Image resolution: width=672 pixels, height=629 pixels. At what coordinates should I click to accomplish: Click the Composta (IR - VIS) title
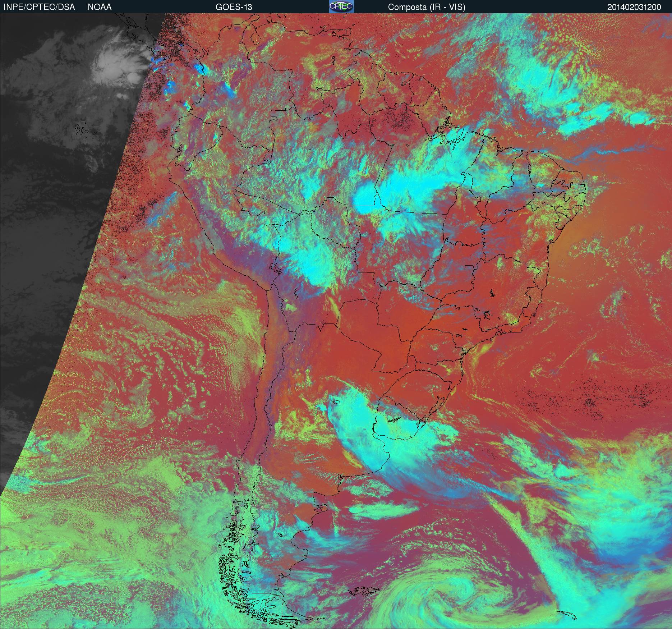(427, 7)
